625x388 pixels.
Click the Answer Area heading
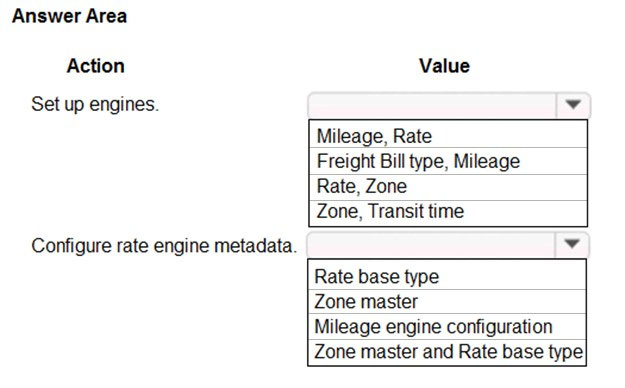click(69, 16)
